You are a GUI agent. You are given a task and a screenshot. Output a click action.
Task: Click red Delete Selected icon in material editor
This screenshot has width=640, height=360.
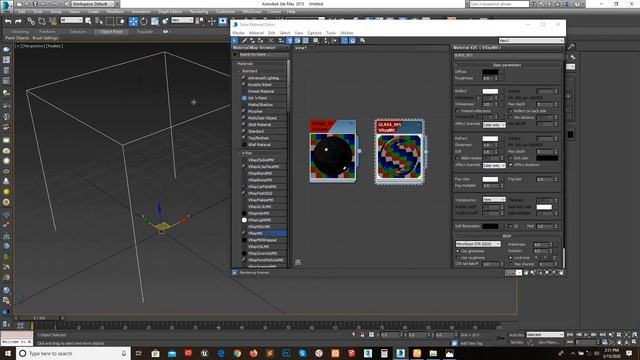271,40
